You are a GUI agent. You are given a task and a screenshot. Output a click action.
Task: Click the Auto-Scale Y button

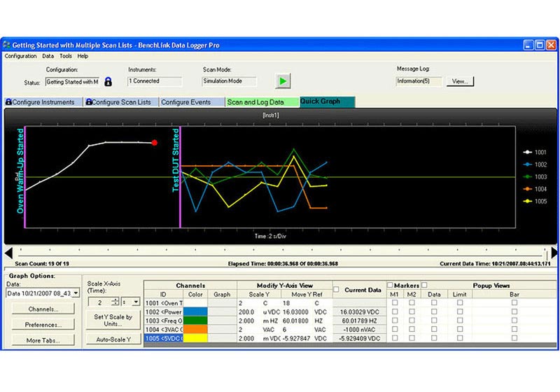point(113,339)
